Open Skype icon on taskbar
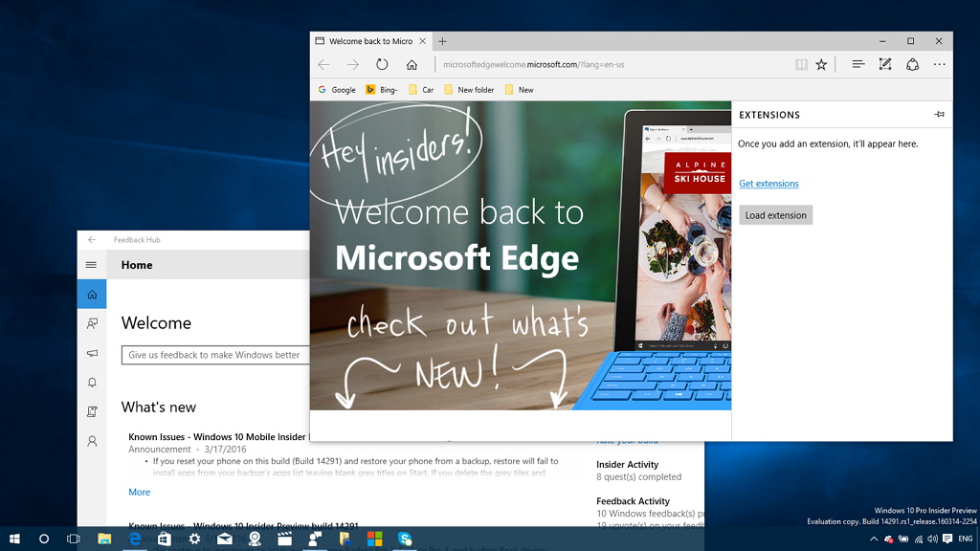 coord(405,539)
